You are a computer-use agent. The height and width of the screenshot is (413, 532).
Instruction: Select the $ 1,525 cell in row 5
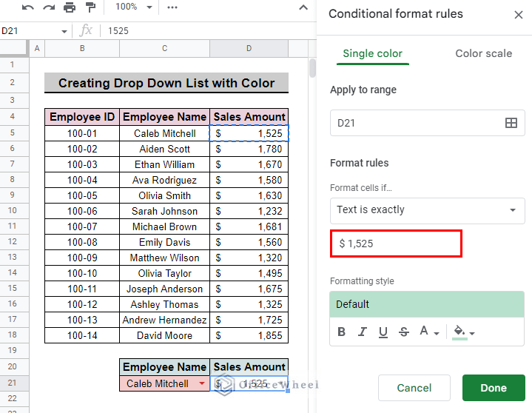pyautogui.click(x=249, y=133)
